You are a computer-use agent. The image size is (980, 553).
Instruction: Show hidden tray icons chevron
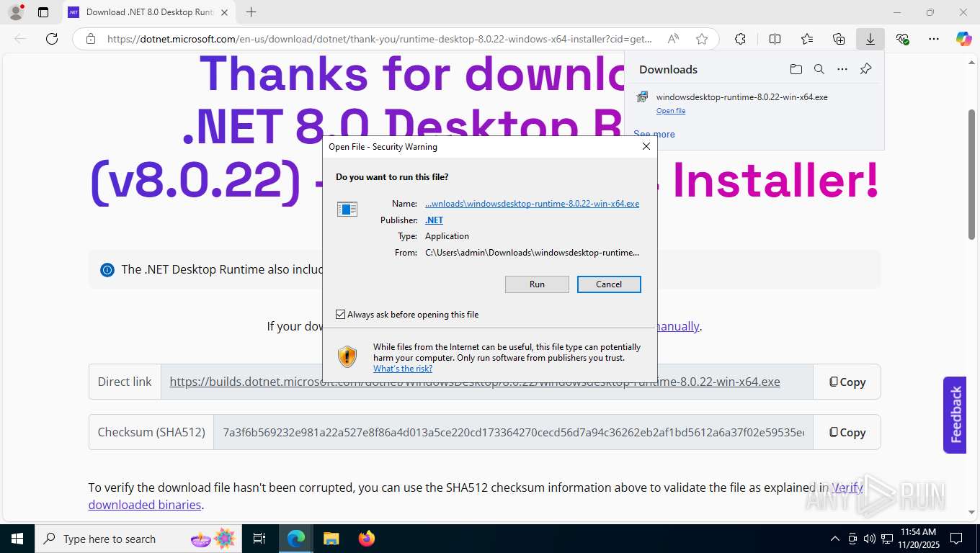point(835,539)
